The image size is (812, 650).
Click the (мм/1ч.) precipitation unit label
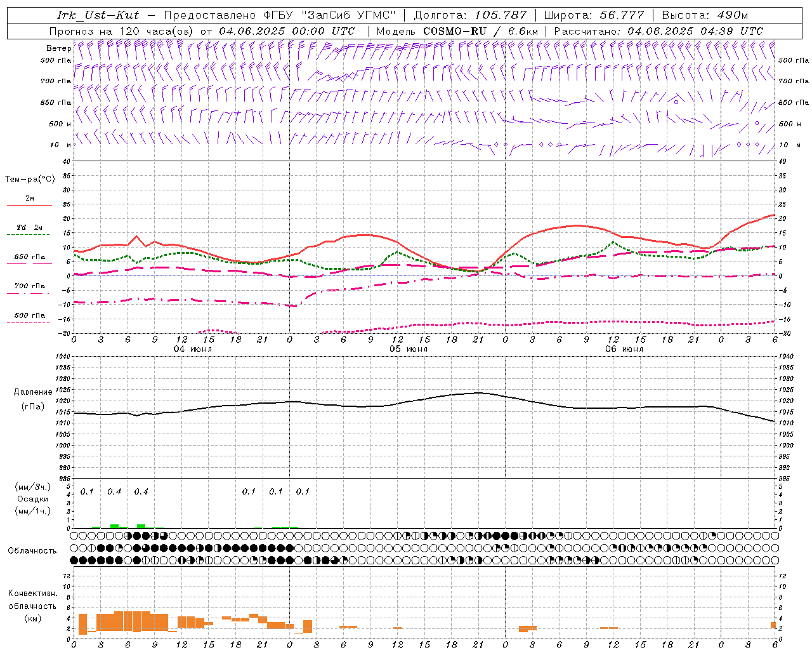(x=33, y=511)
